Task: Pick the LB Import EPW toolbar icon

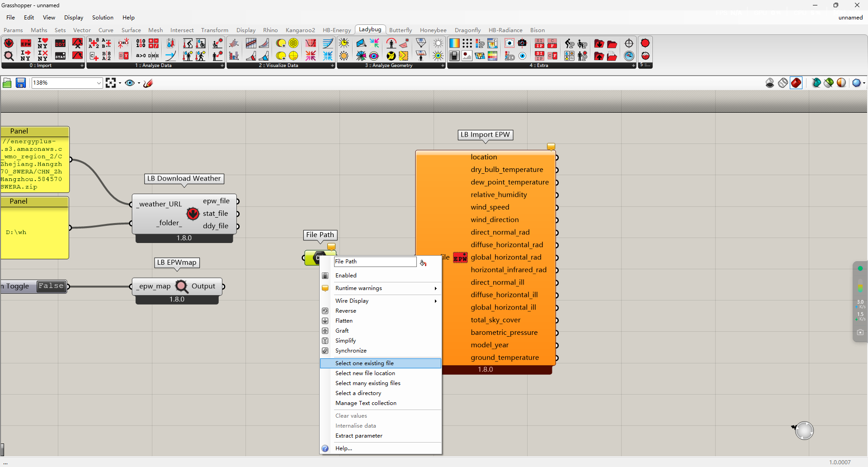Action: coord(26,43)
